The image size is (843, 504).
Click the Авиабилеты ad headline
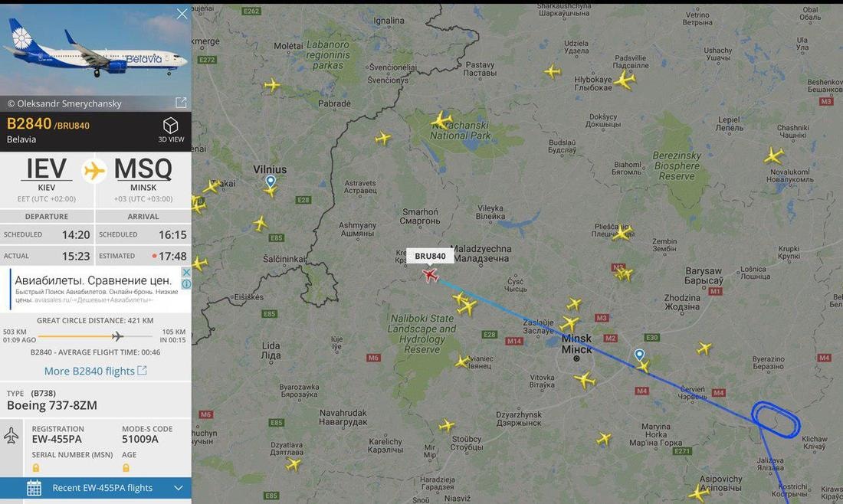[x=93, y=280]
